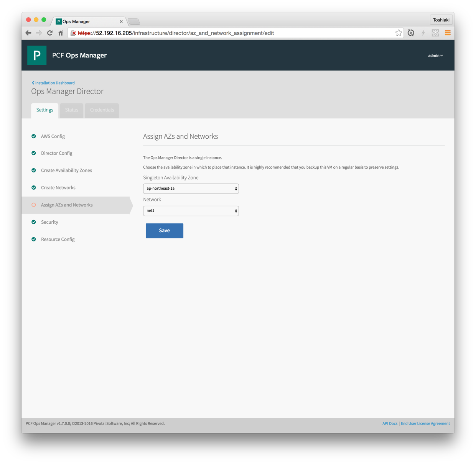This screenshot has height=464, width=476.
Task: Click the circular sync extension icon
Action: coord(411,33)
